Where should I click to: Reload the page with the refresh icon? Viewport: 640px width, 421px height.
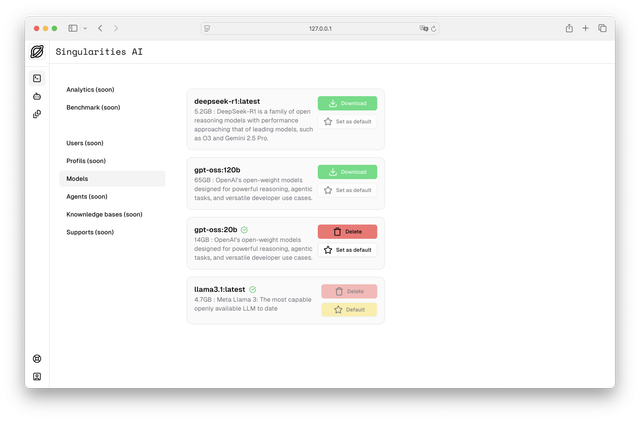433,29
